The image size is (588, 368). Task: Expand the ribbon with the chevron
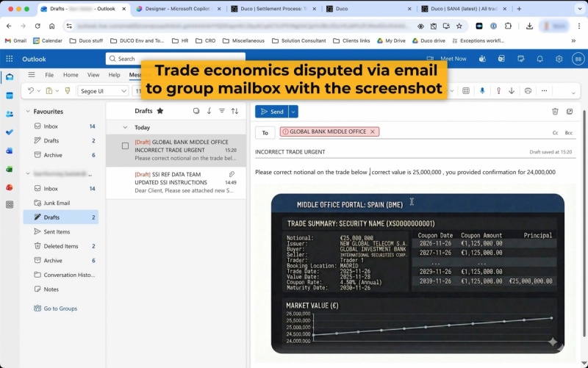573,93
